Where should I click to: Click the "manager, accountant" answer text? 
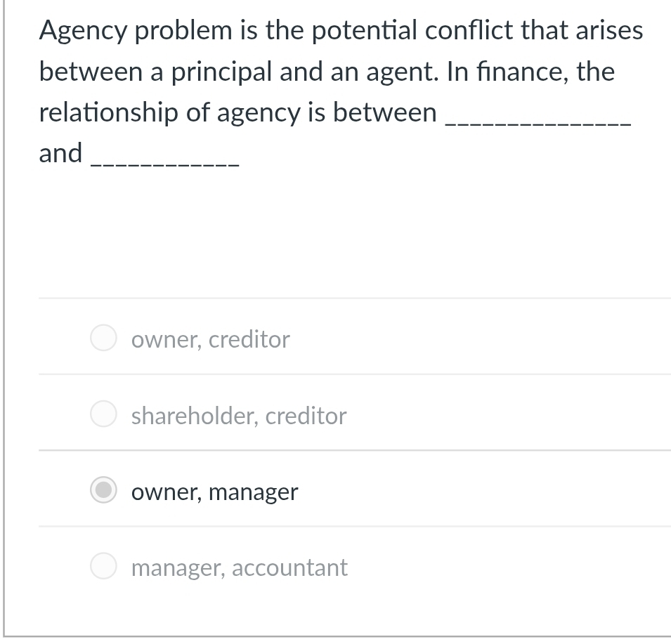[239, 567]
